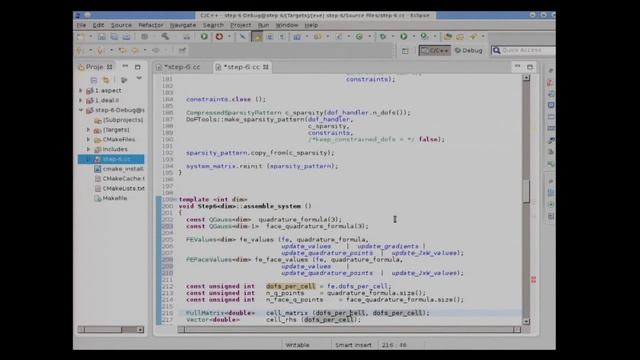The width and height of the screenshot is (640, 360).
Task: Open Project Explorer View Menu chevron
Action: click(x=139, y=78)
